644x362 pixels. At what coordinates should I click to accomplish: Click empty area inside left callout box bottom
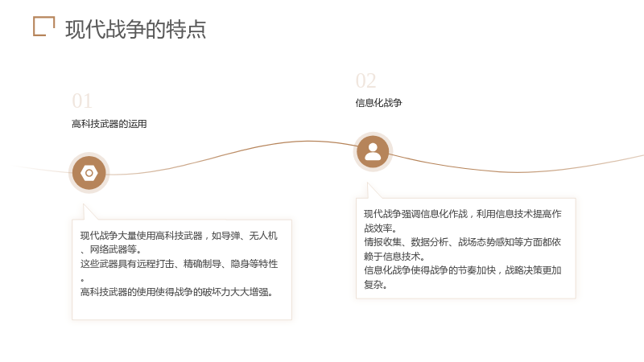tap(182, 309)
